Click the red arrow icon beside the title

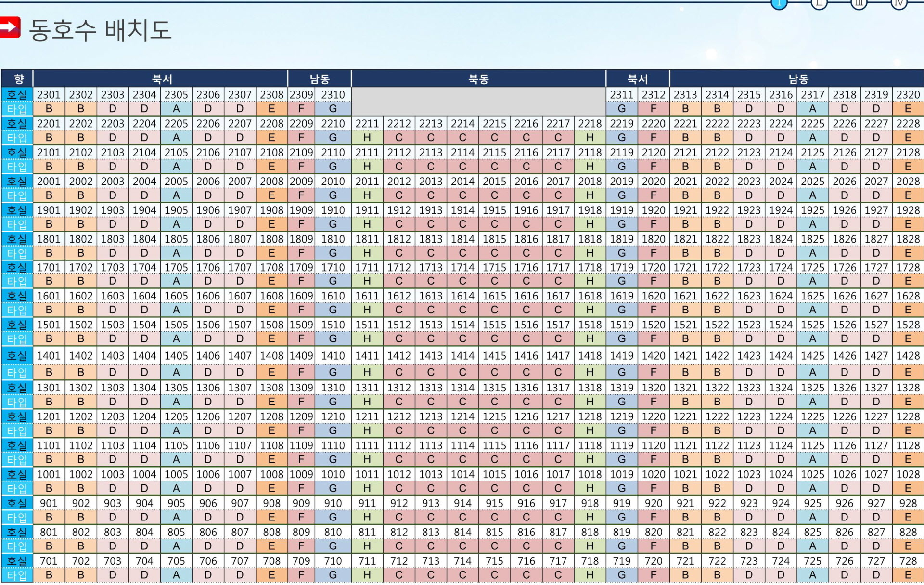click(10, 27)
